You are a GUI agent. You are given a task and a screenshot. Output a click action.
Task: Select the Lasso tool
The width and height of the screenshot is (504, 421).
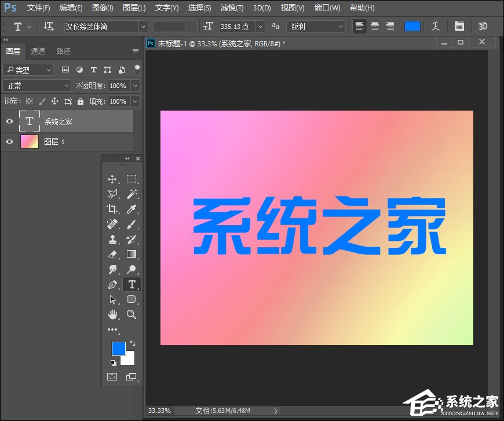pyautogui.click(x=112, y=193)
